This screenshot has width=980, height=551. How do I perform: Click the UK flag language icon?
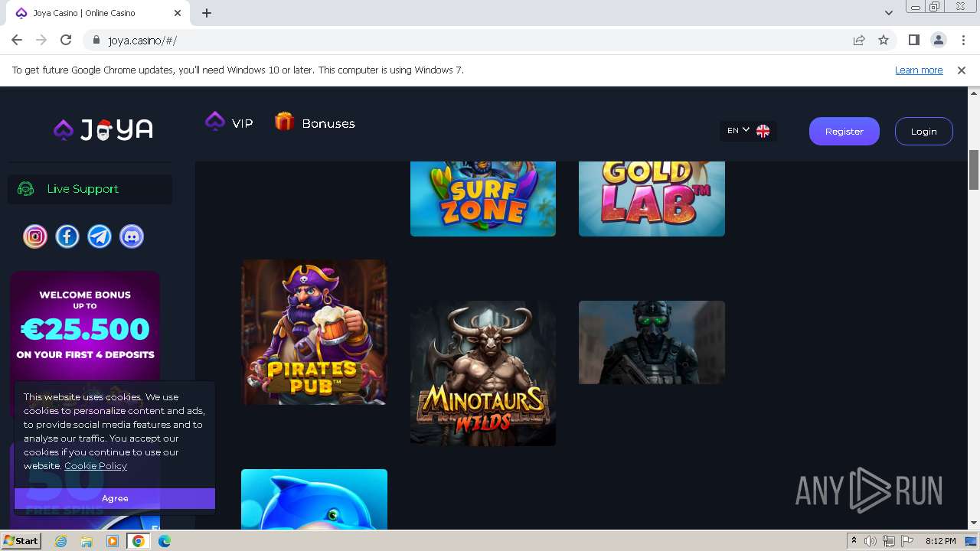click(x=763, y=131)
